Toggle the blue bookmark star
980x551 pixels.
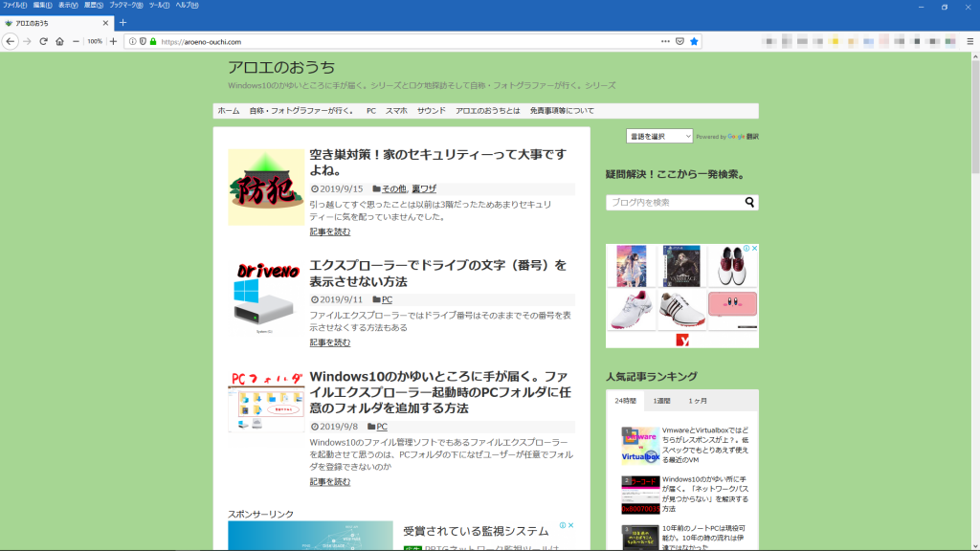(695, 42)
